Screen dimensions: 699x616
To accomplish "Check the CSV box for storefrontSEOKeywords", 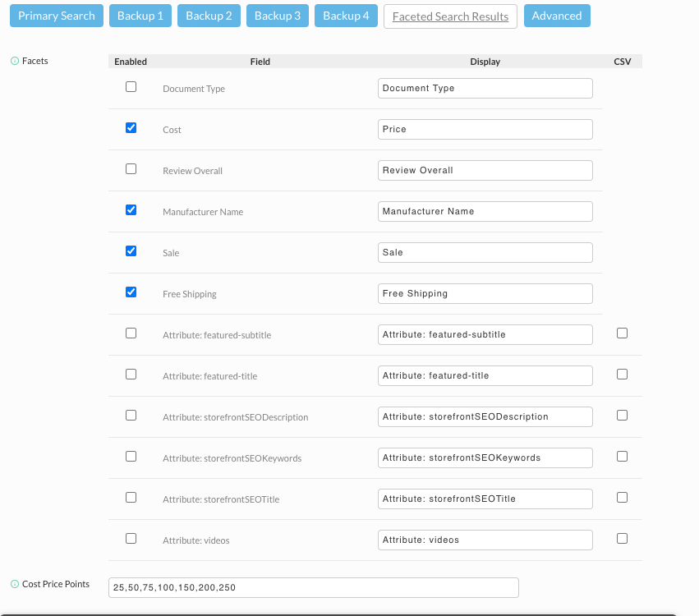I will pyautogui.click(x=623, y=457).
